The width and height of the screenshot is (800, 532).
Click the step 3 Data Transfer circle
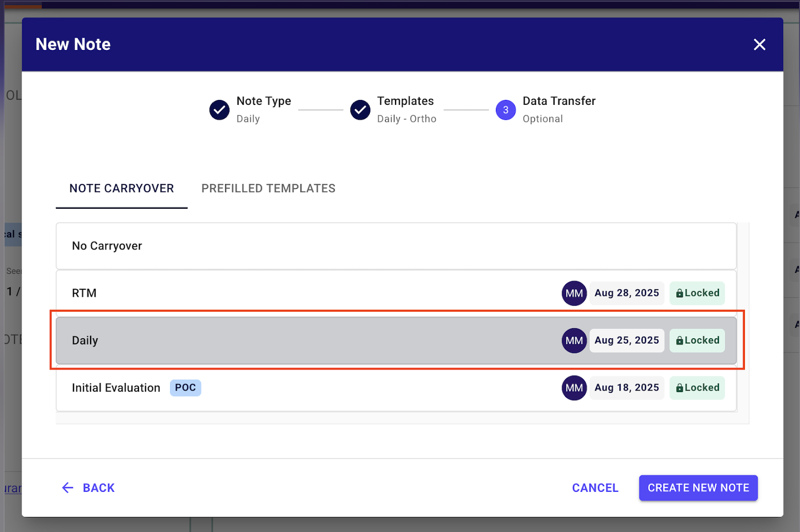(505, 110)
